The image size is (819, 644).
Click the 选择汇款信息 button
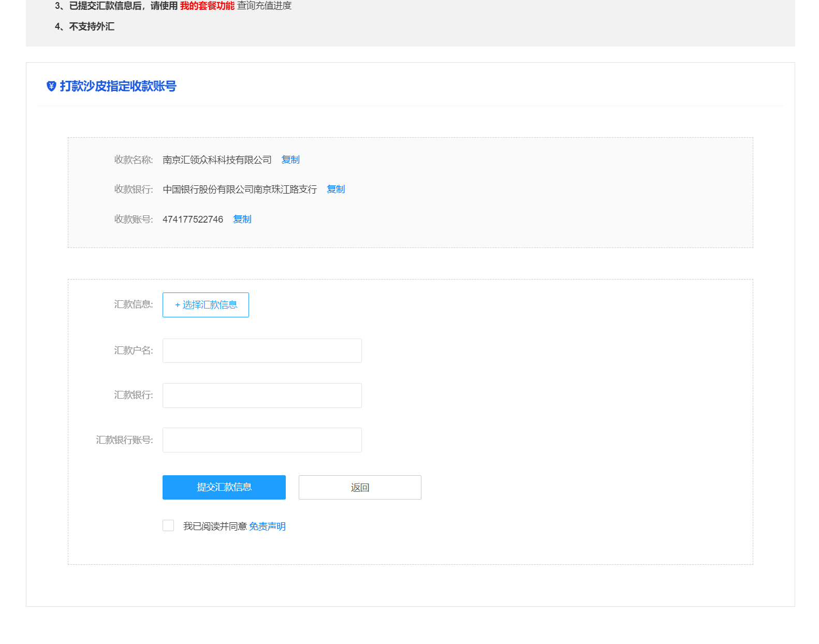coord(206,305)
